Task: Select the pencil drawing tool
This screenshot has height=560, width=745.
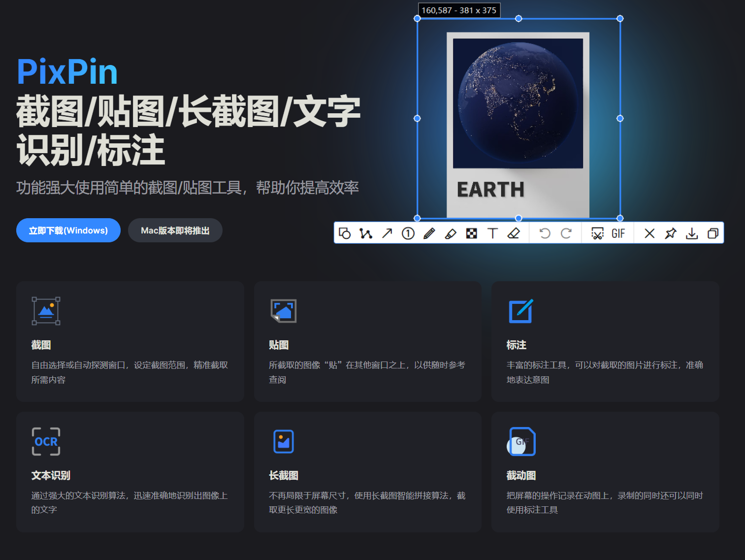Action: 429,233
